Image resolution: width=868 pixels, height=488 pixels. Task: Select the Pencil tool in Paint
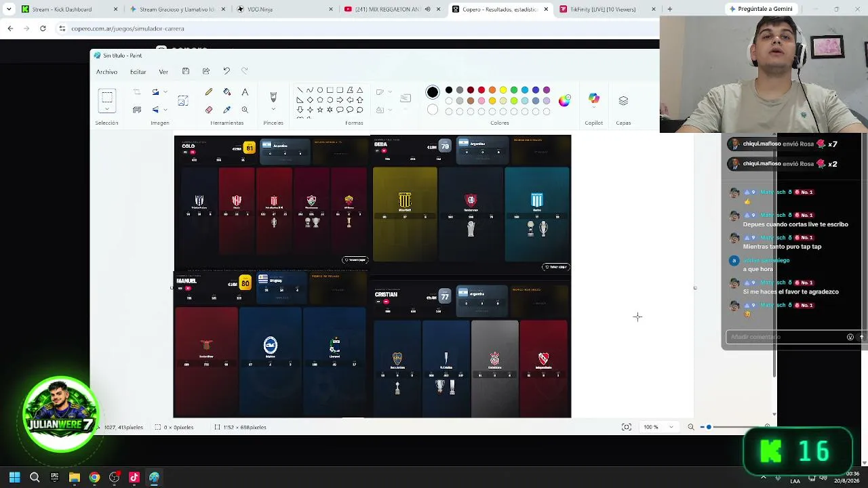(x=209, y=92)
